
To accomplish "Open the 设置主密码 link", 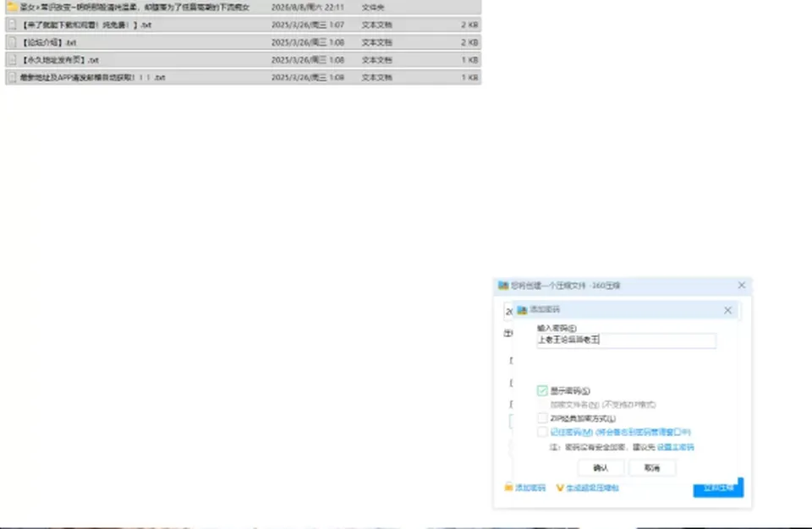I will [x=675, y=447].
